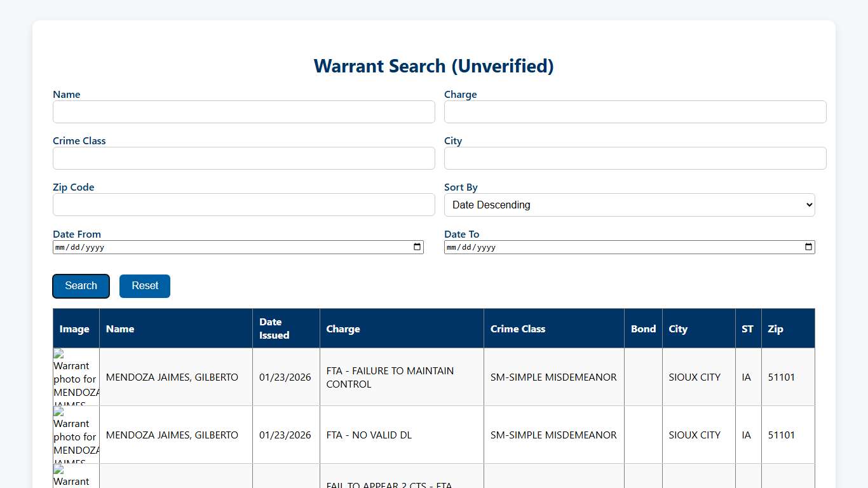Expand the Sort By combo box arrow
Image resolution: width=868 pixels, height=488 pixels.
(805, 205)
